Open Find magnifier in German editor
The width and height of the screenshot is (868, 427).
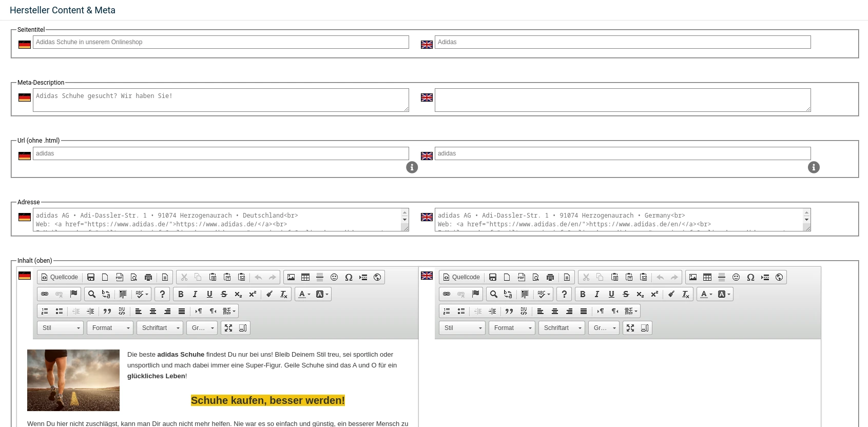coord(92,294)
